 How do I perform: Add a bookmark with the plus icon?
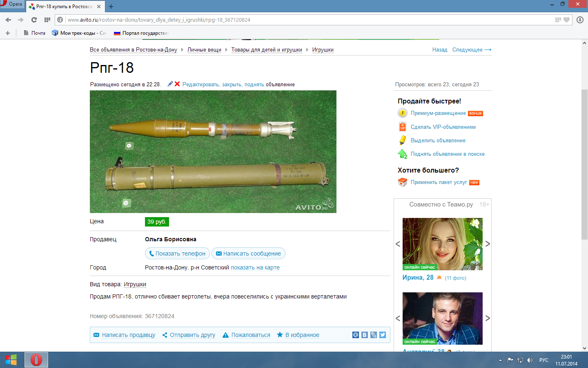8,33
